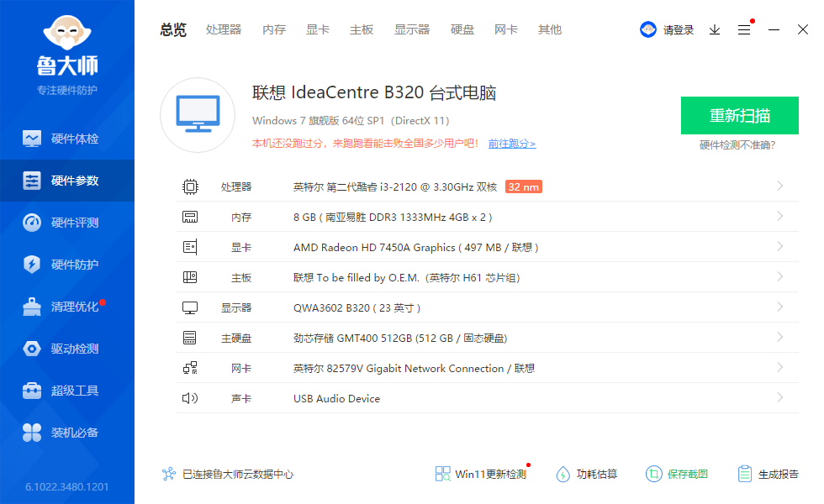Click the 功耗估算 label
Image resolution: width=824 pixels, height=504 pixels.
click(596, 474)
